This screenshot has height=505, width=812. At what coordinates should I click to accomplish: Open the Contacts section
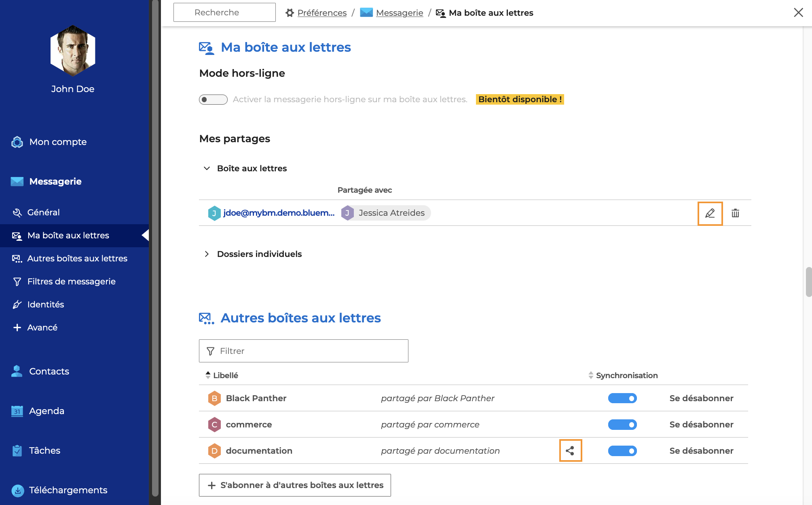click(x=49, y=371)
